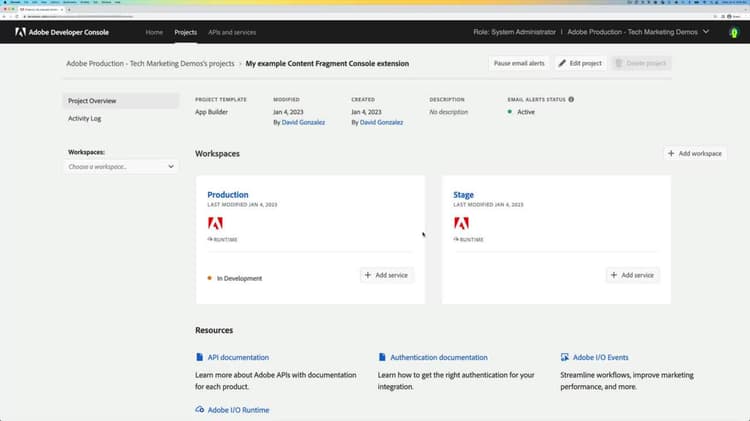Click the Adobe icon in Stage card

click(461, 224)
